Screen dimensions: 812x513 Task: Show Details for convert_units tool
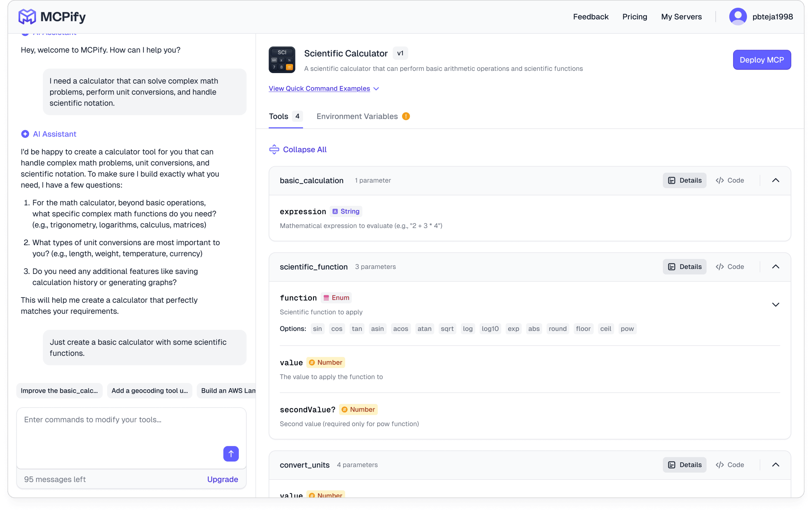click(x=684, y=465)
